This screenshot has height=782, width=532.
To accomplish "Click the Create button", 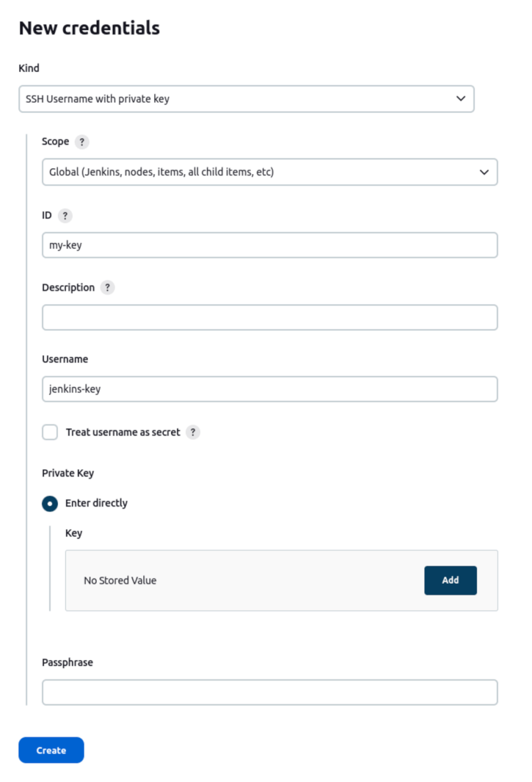I will [x=51, y=750].
